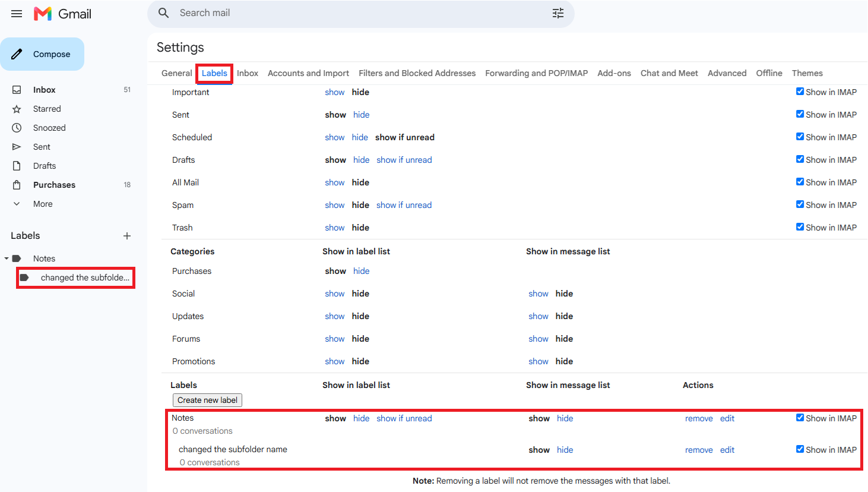Open Forwarding and POP/IMAP tab
This screenshot has width=868, height=492.
(x=536, y=73)
